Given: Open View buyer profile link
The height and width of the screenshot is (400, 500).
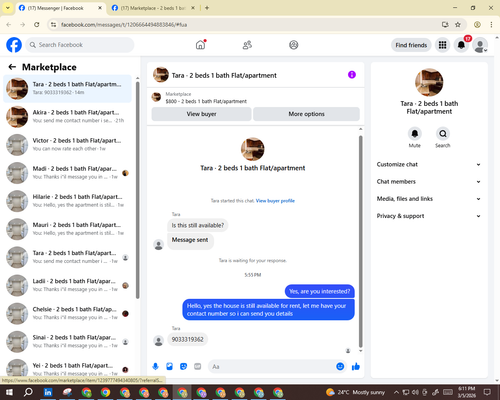Looking at the screenshot, I should [x=275, y=201].
